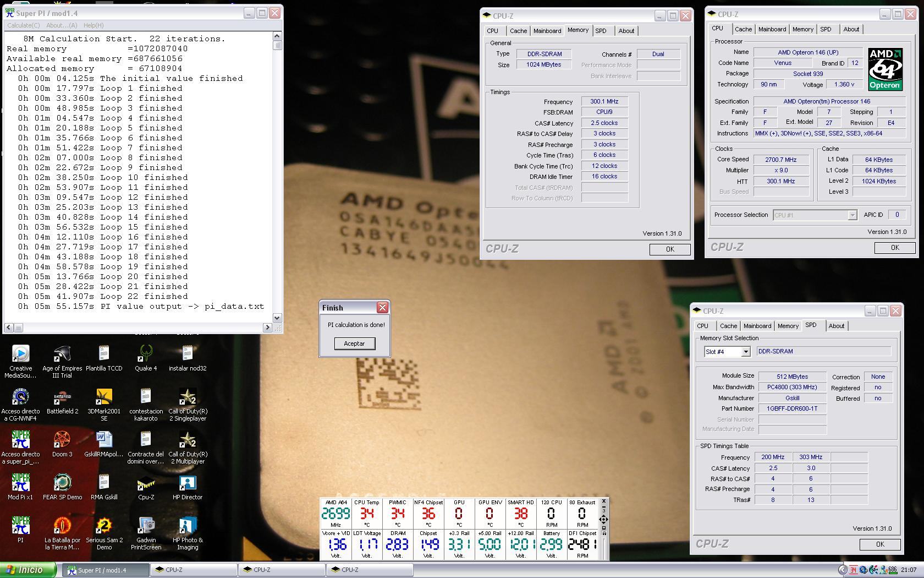Select the CG-NWNF4 shortcut icon
Image resolution: width=924 pixels, height=578 pixels.
click(x=20, y=396)
